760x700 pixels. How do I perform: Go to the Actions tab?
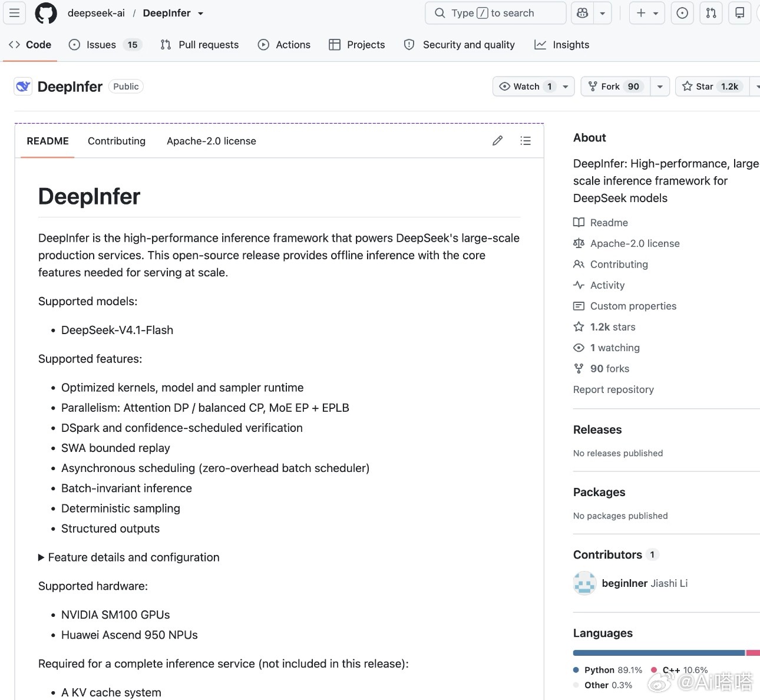tap(284, 45)
